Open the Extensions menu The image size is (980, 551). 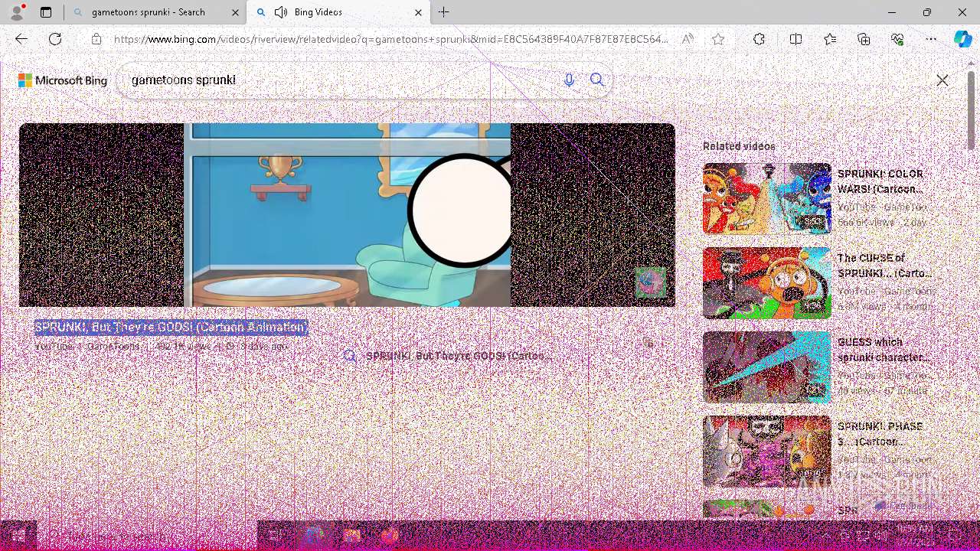click(x=759, y=39)
